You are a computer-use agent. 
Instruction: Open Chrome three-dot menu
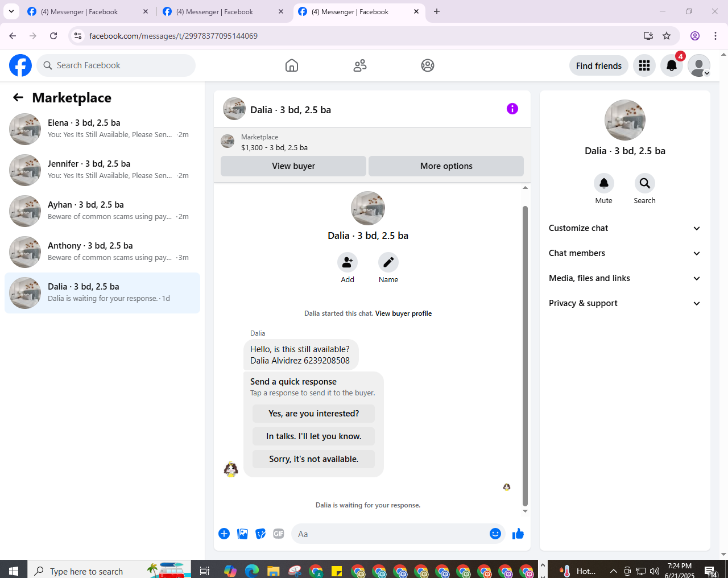715,36
